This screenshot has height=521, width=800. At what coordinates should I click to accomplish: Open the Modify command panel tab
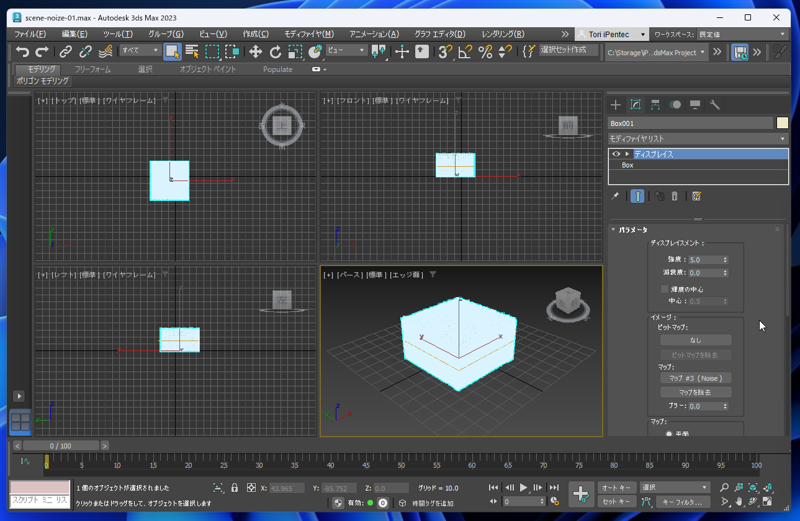pos(635,105)
